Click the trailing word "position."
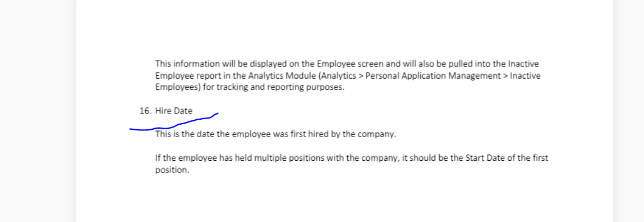This screenshot has height=222, width=644. tap(172, 170)
